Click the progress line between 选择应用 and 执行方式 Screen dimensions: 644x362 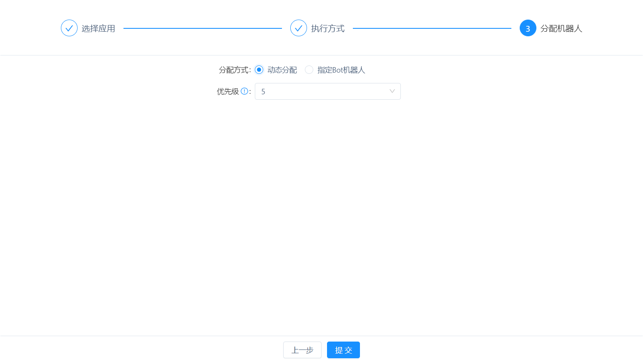click(x=203, y=28)
